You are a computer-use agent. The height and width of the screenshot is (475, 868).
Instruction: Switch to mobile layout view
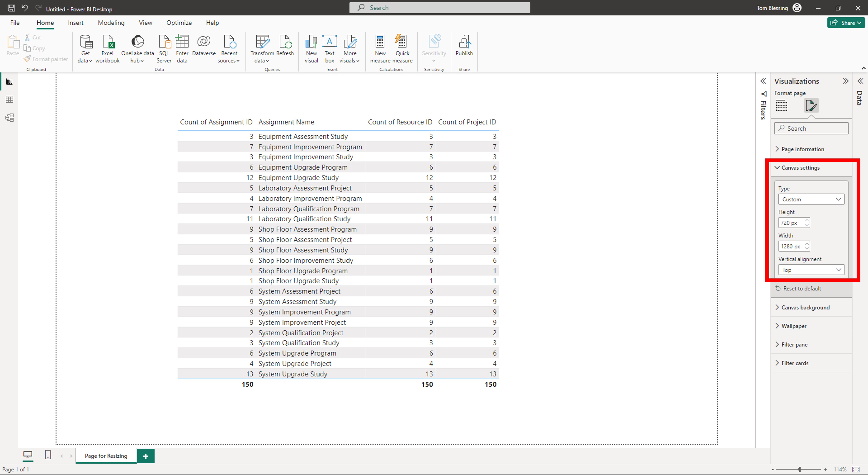(48, 455)
